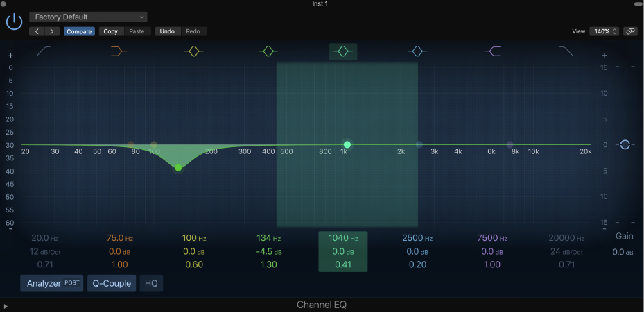Toggle the orange low shelf band icon

point(119,51)
